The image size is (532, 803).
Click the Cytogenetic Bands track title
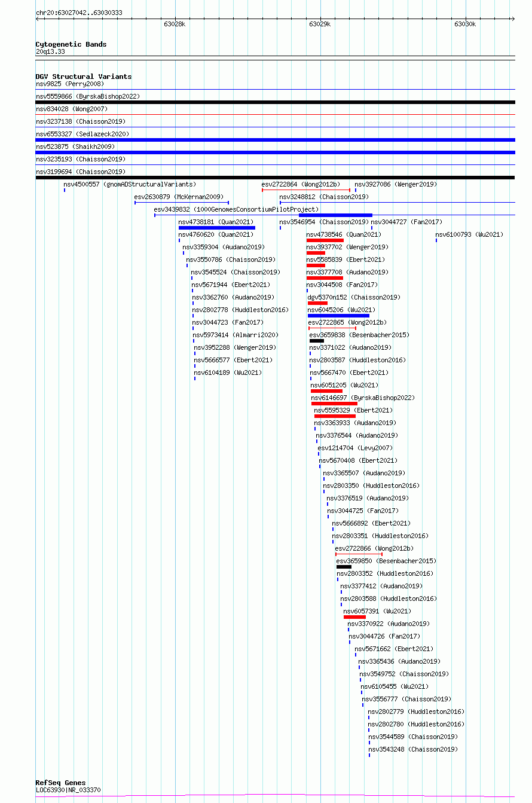click(x=71, y=44)
